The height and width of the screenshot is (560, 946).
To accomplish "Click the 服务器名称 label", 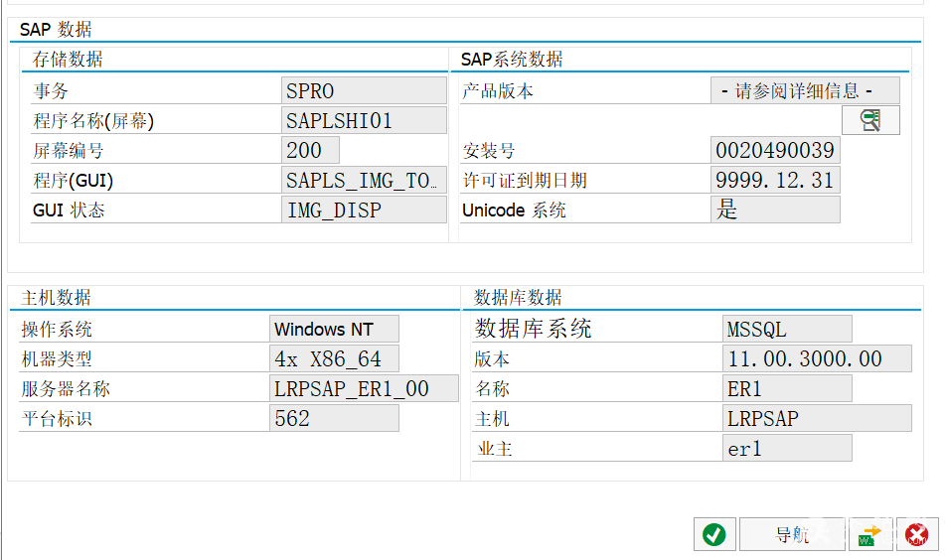I will tap(66, 388).
